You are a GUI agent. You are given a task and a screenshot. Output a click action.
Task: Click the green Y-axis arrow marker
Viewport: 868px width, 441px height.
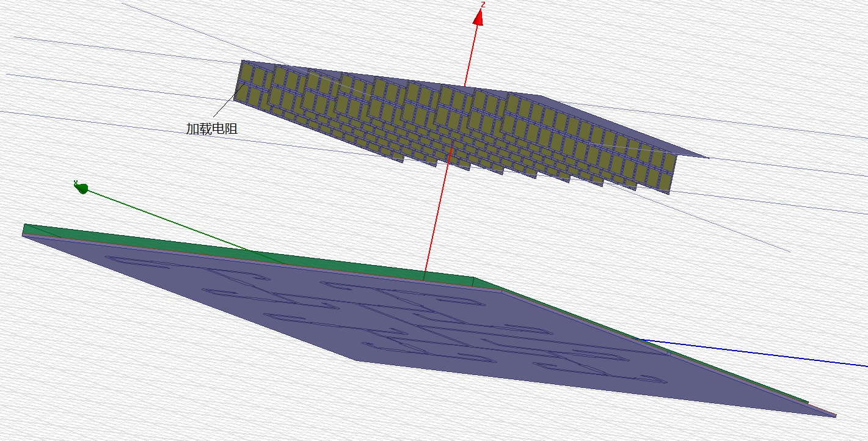click(x=81, y=188)
